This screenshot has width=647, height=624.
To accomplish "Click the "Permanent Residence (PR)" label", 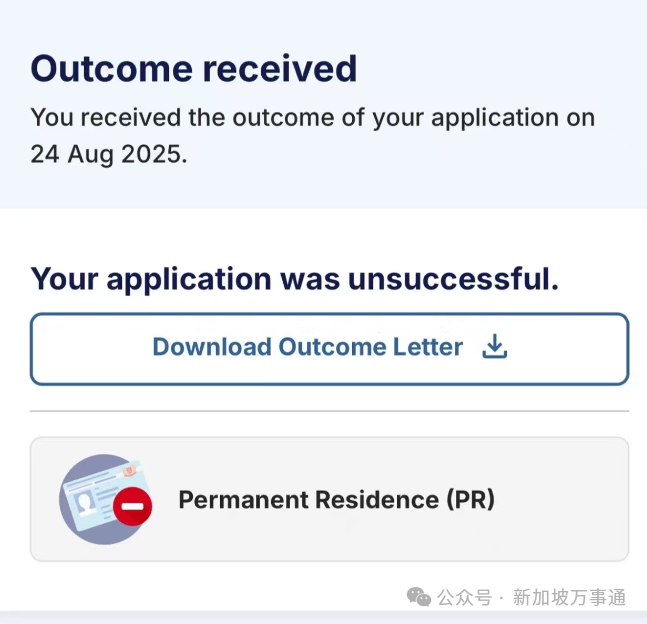I will 336,499.
